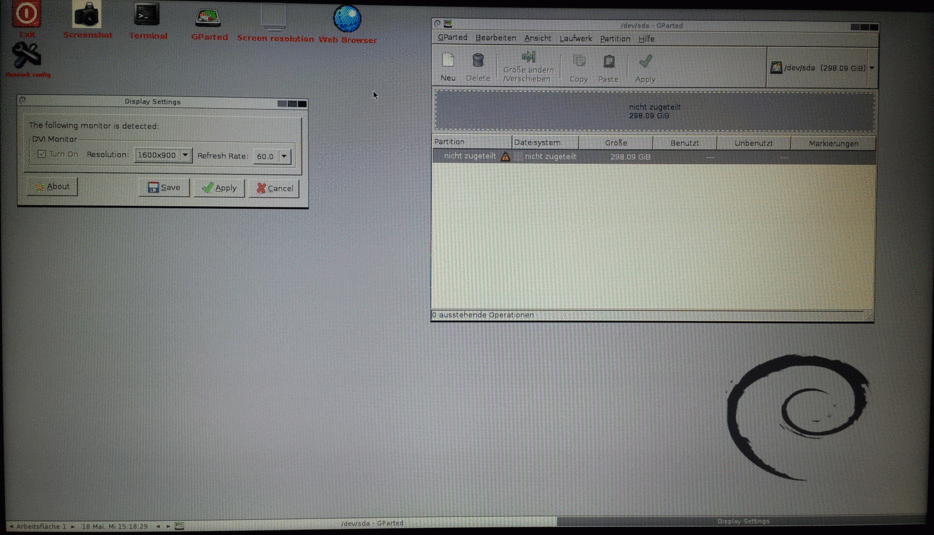Click the Display Settings taskbar entry

pos(743,521)
